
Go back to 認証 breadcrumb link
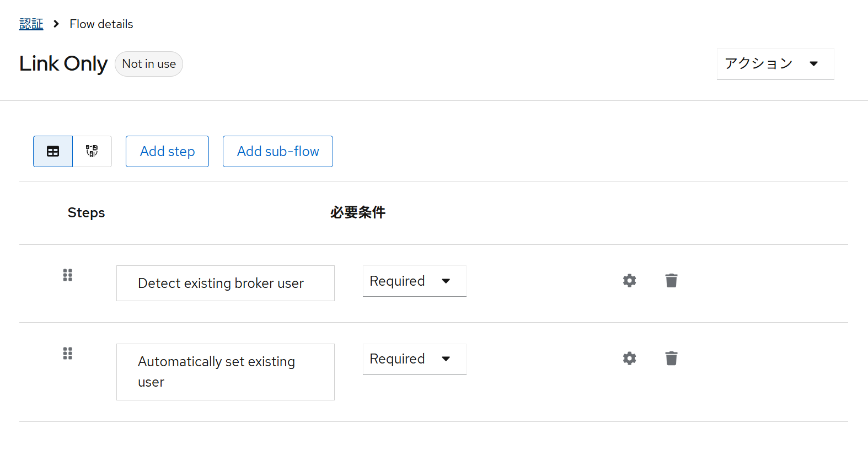(31, 24)
